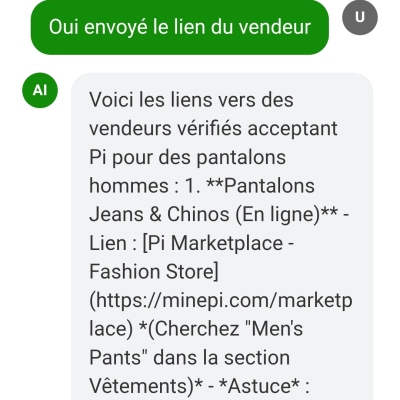Click the 'lace)' URL ending text
This screenshot has width=400, height=400.
coord(111,329)
